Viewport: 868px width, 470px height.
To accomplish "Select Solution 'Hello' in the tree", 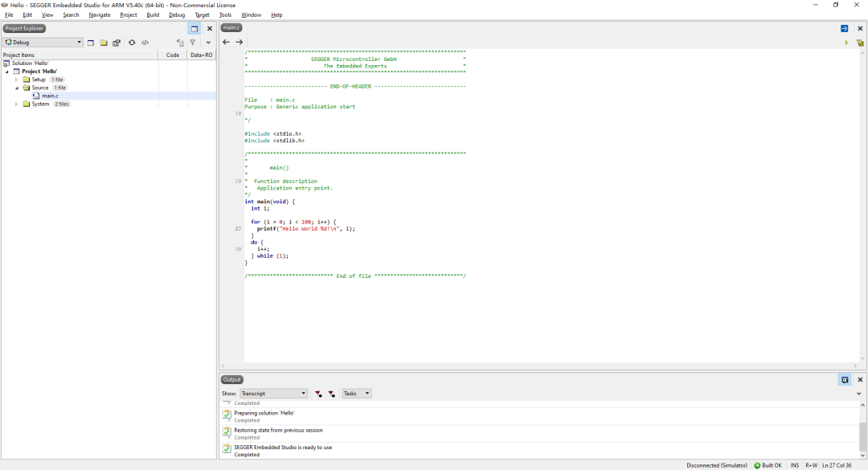I will pyautogui.click(x=30, y=63).
